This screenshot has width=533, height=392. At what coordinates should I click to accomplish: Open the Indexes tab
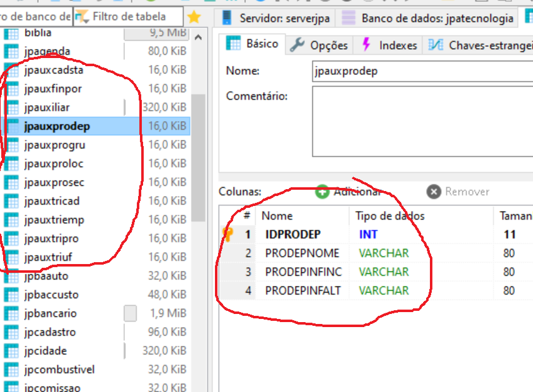coord(389,45)
